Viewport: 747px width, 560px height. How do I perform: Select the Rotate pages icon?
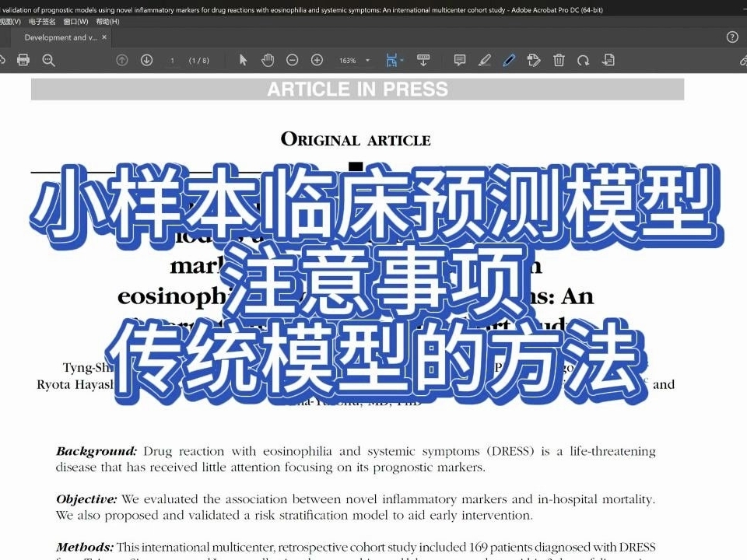583,60
